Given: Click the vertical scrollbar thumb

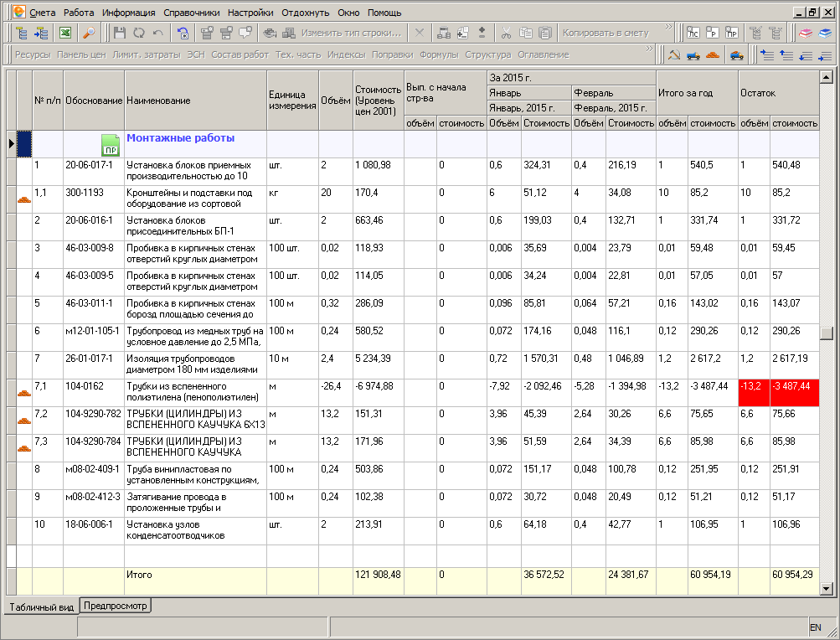Looking at the screenshot, I should pos(826,333).
